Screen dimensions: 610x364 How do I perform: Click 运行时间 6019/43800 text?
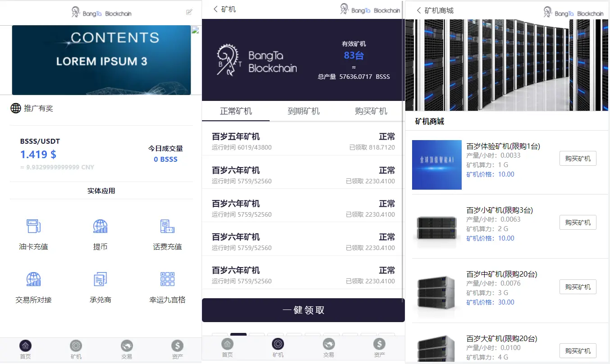(242, 147)
